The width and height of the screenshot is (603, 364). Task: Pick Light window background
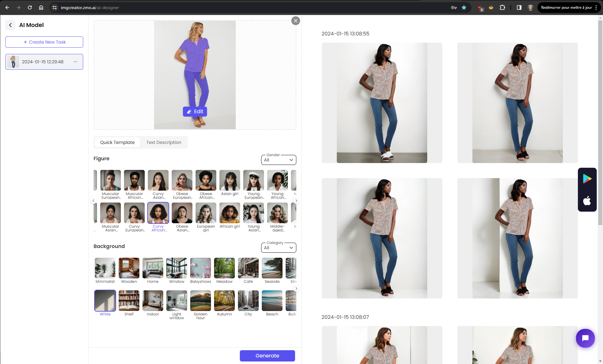177,305
